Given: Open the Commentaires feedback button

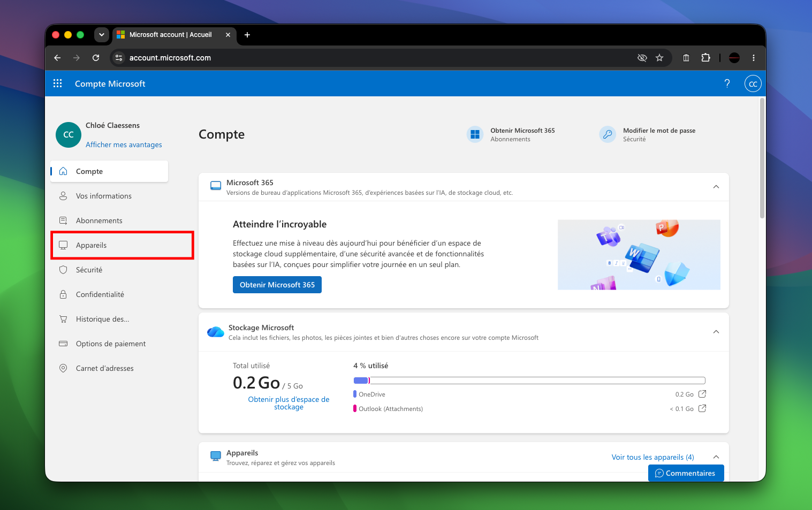Looking at the screenshot, I should 686,473.
